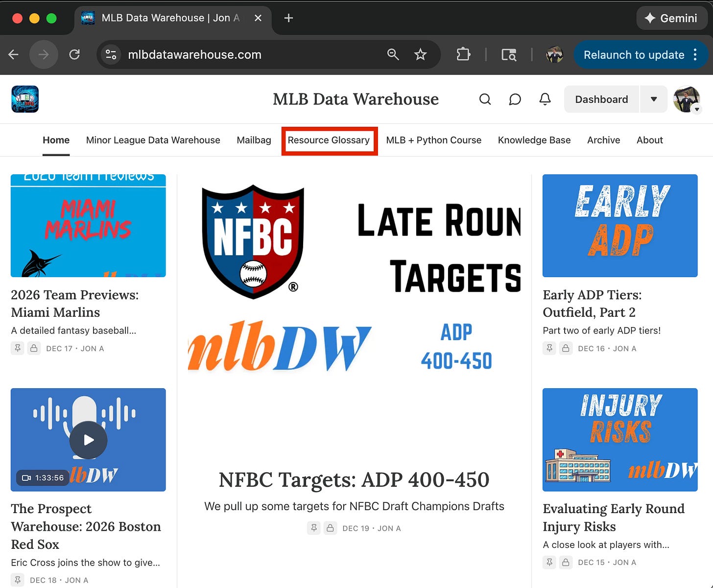Click 'We pull up some targets' subtitle
The height and width of the screenshot is (588, 713).
[354, 506]
